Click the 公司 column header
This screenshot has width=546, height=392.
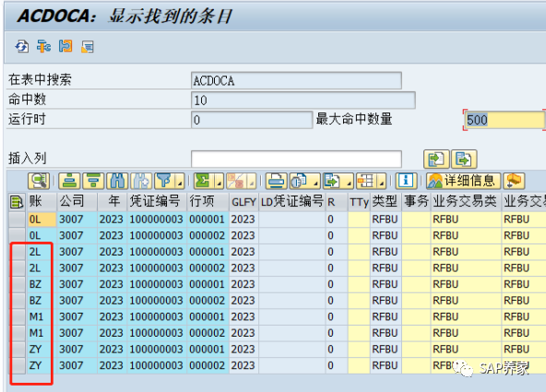[77, 202]
